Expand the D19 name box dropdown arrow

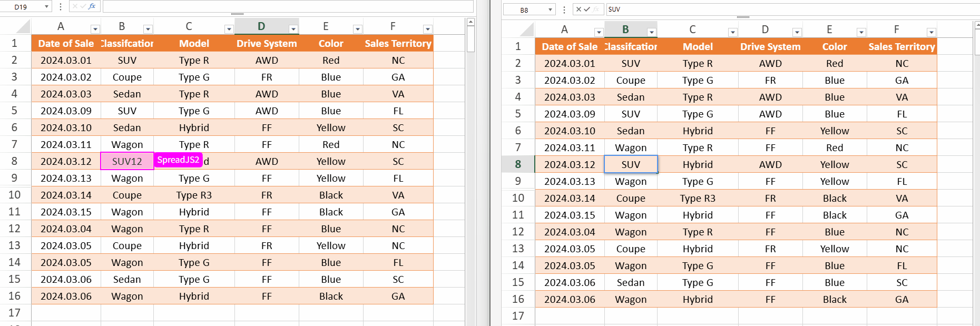(x=47, y=7)
